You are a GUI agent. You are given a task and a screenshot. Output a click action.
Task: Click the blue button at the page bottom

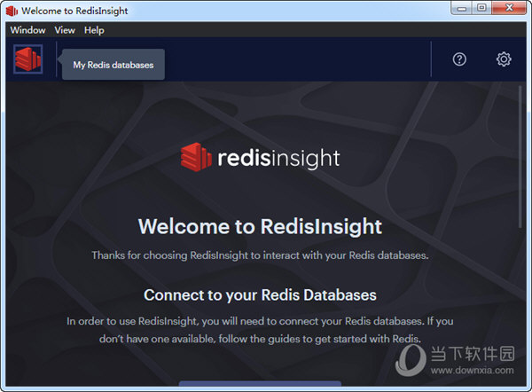(260, 383)
